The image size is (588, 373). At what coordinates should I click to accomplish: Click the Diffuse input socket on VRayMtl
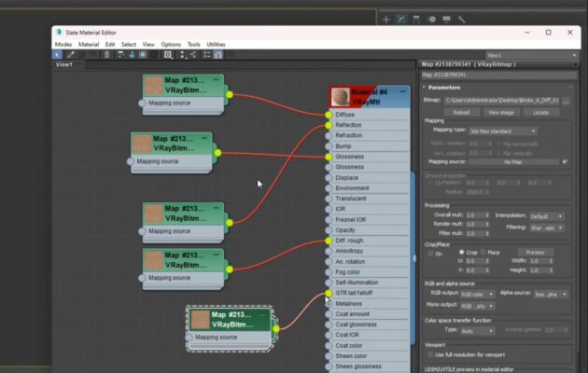coord(329,116)
